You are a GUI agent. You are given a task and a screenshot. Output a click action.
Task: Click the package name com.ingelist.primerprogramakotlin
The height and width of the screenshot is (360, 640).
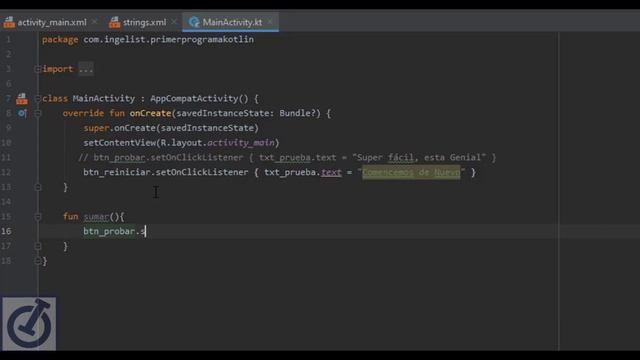pyautogui.click(x=169, y=40)
